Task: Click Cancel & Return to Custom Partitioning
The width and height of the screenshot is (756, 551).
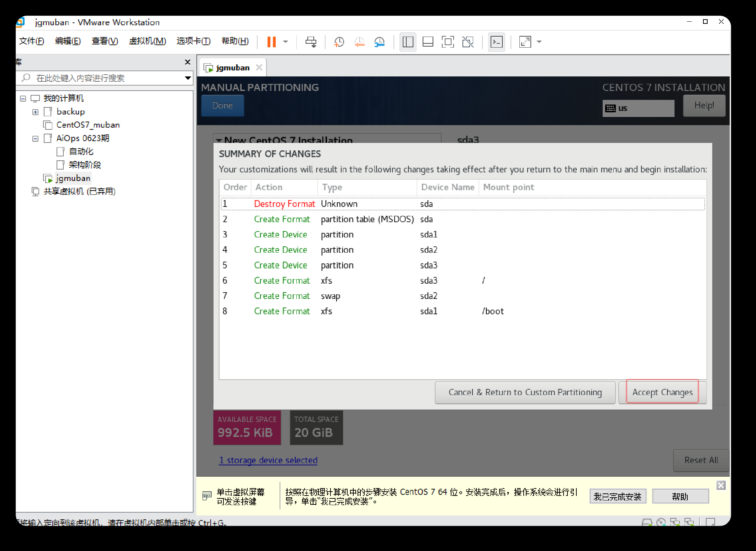Action: pyautogui.click(x=525, y=392)
